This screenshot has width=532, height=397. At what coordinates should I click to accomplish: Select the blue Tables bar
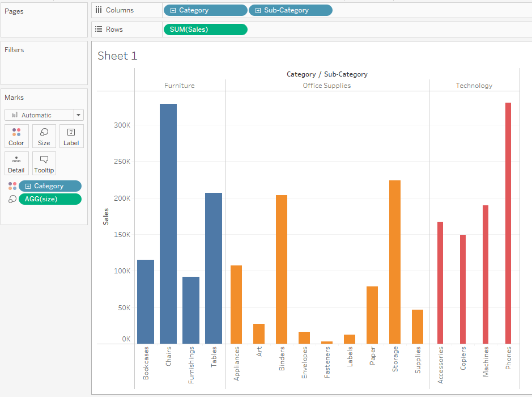pyautogui.click(x=214, y=268)
